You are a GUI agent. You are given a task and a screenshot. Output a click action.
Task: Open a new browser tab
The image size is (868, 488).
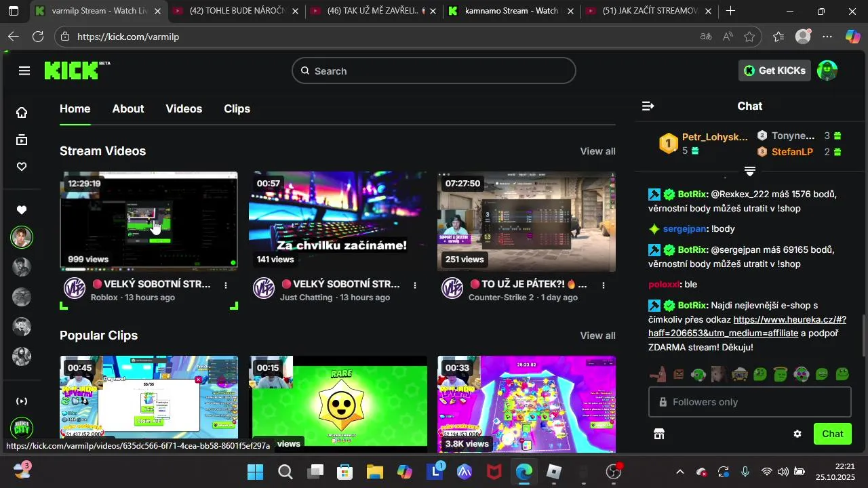point(730,12)
